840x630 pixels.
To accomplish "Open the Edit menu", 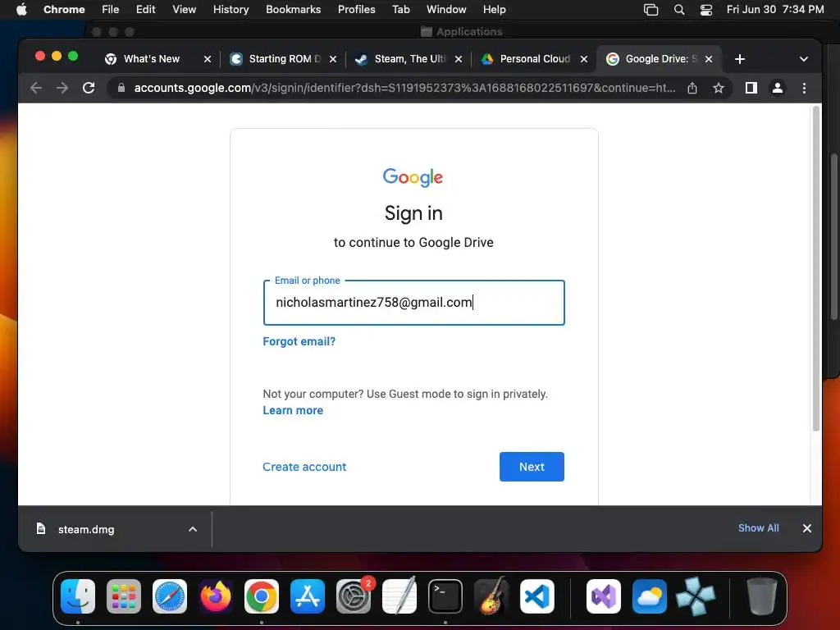I will click(146, 10).
